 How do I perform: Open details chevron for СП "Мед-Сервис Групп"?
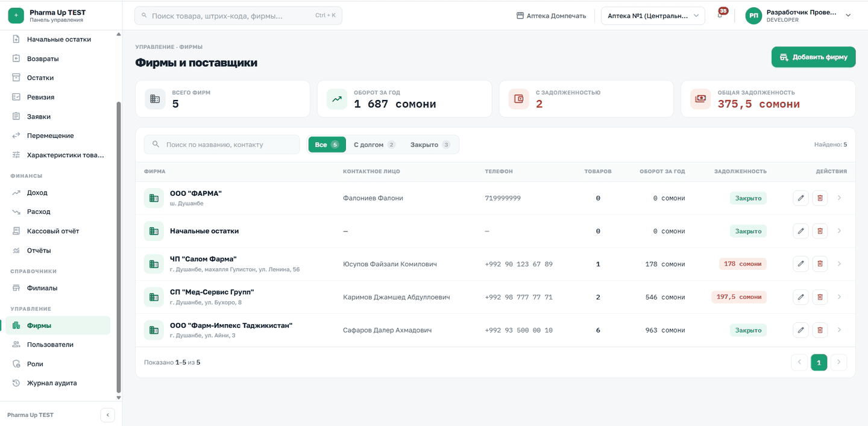[839, 296]
